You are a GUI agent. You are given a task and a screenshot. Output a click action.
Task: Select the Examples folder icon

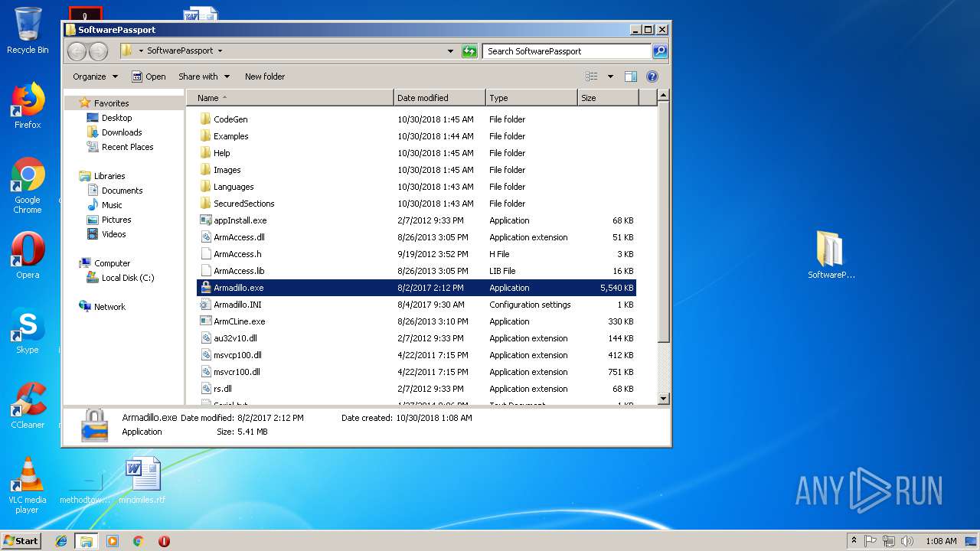click(205, 136)
